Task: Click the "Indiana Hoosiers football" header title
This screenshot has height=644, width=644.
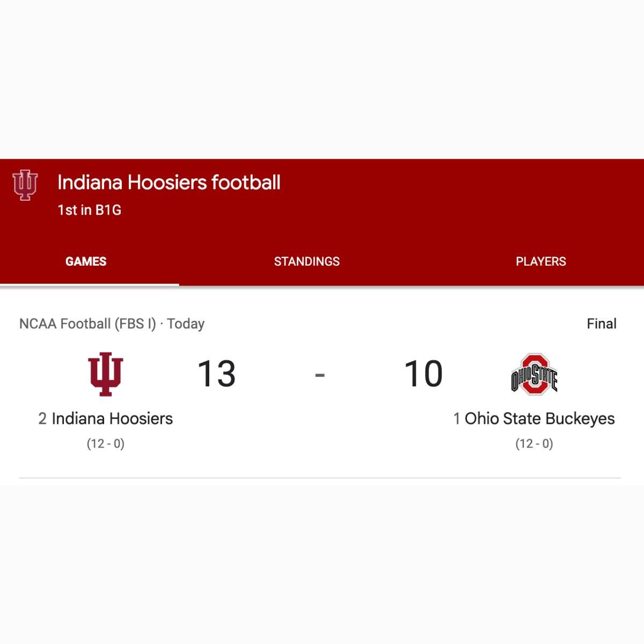Action: tap(169, 182)
